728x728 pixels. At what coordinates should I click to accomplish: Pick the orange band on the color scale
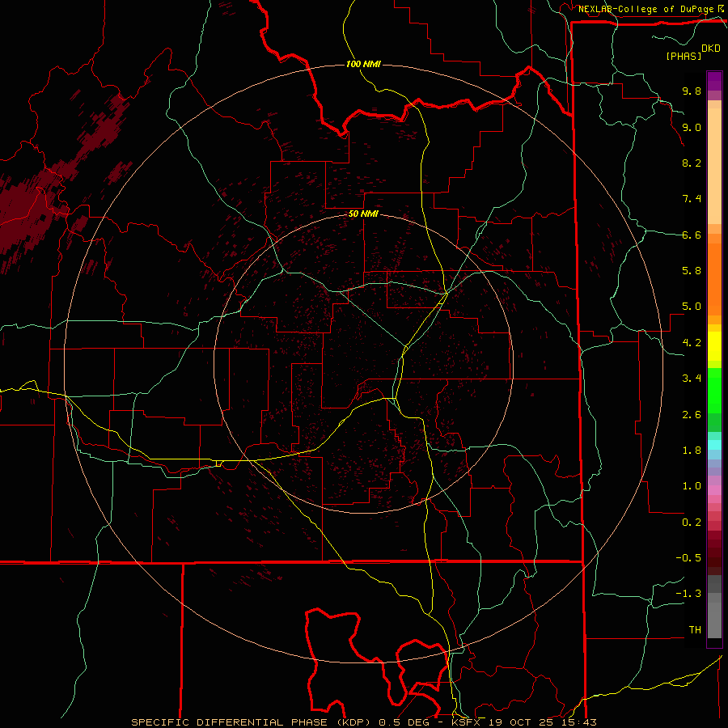pos(714,279)
